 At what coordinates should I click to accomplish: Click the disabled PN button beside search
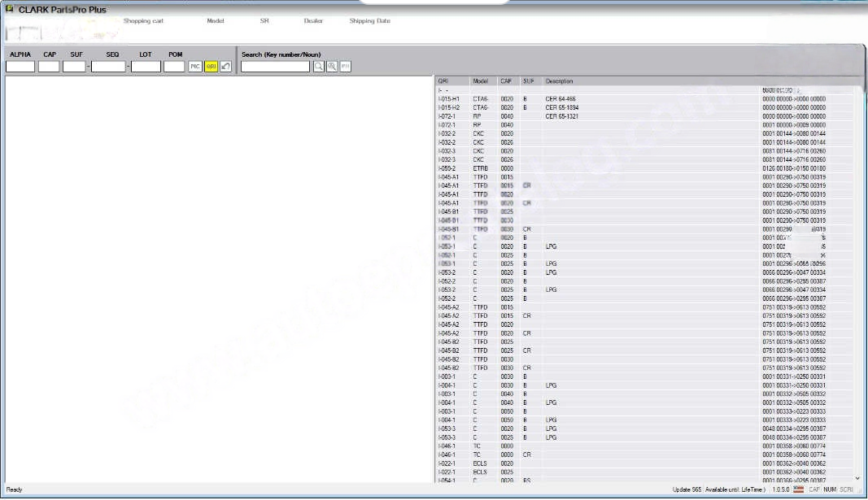click(x=345, y=67)
